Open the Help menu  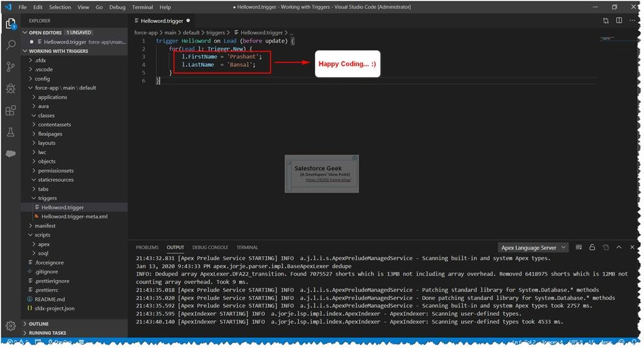[x=165, y=7]
